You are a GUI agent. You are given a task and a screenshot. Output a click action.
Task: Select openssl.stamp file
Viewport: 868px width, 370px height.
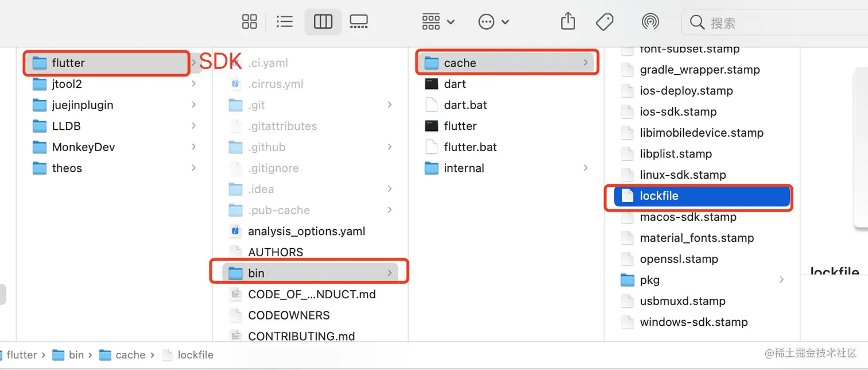(x=702, y=259)
